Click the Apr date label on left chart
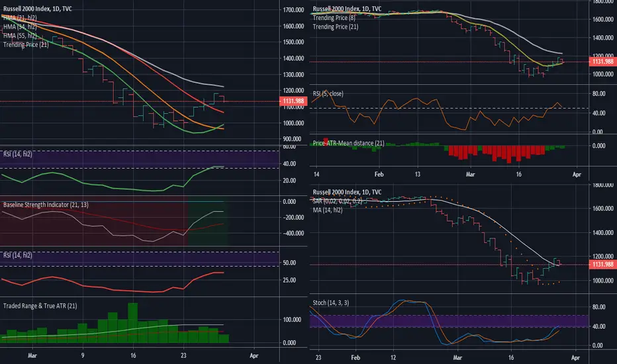The width and height of the screenshot is (617, 364). click(254, 356)
